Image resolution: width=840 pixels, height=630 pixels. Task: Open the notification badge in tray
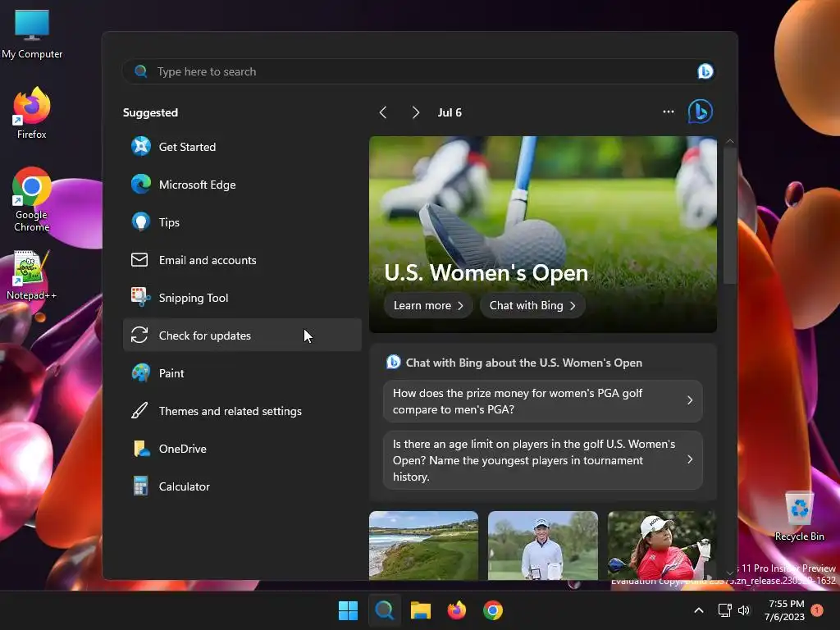point(817,610)
